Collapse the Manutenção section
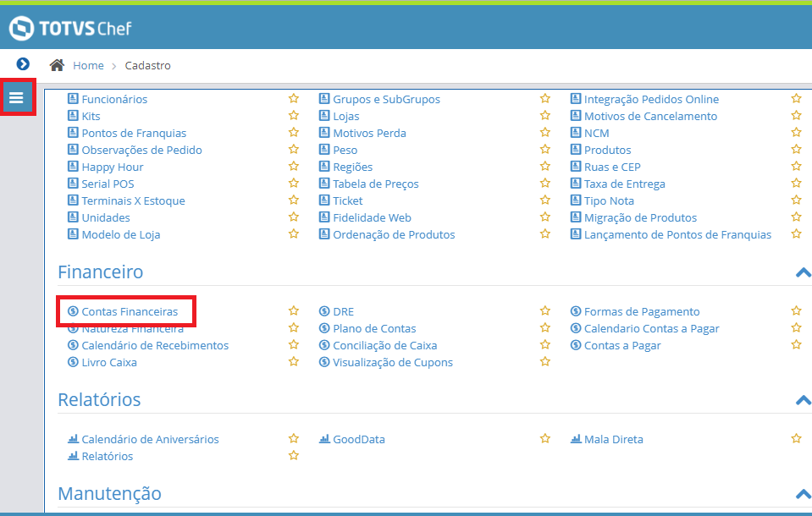This screenshot has height=516, width=812. [x=804, y=494]
